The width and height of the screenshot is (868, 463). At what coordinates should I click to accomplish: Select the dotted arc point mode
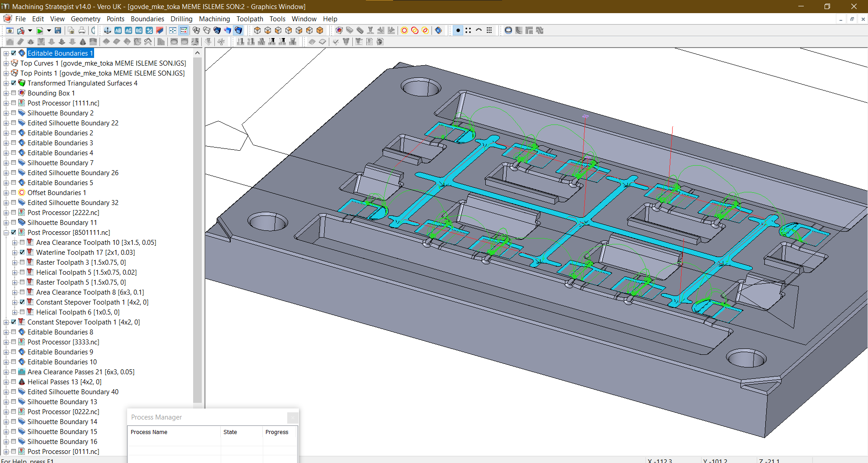coord(479,30)
